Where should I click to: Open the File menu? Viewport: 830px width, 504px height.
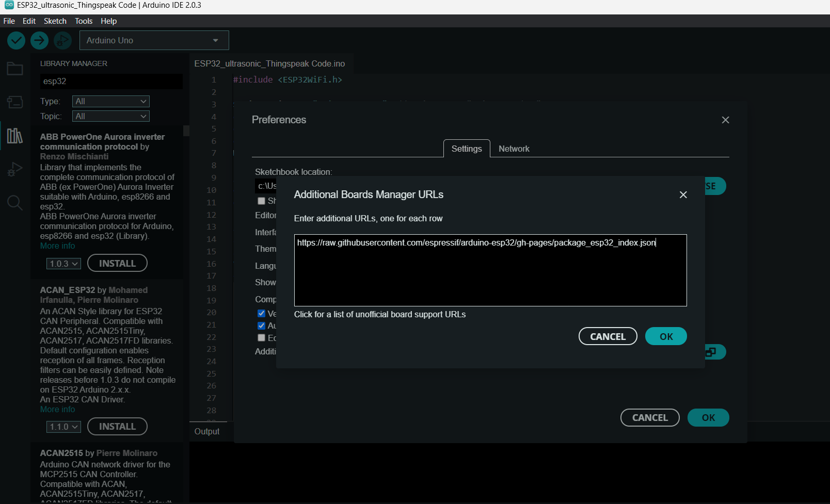9,21
